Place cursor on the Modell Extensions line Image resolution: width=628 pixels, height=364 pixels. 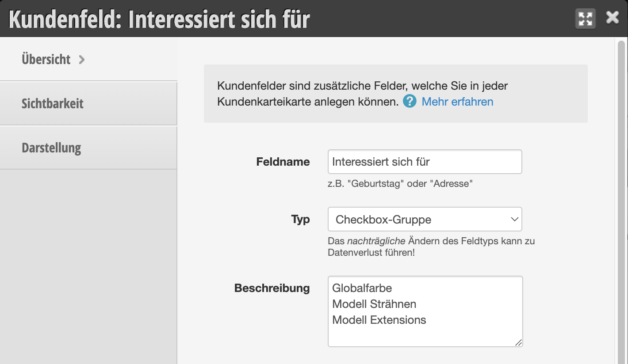(379, 320)
